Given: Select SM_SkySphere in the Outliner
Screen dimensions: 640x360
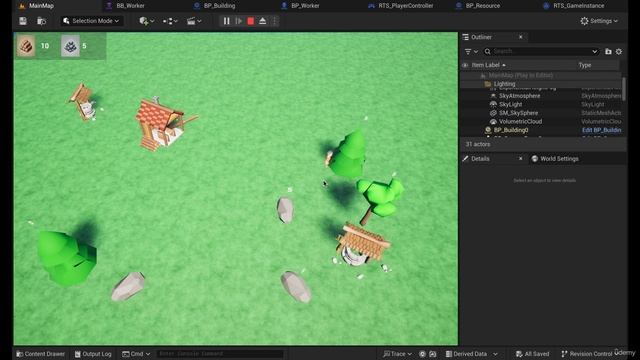Looking at the screenshot, I should coord(518,113).
